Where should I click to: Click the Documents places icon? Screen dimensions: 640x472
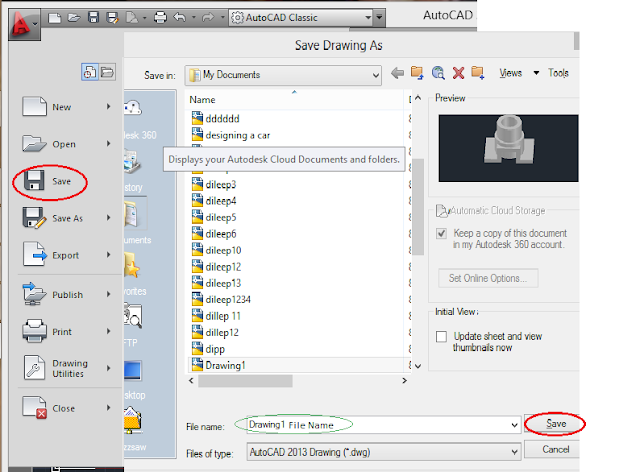(x=131, y=213)
